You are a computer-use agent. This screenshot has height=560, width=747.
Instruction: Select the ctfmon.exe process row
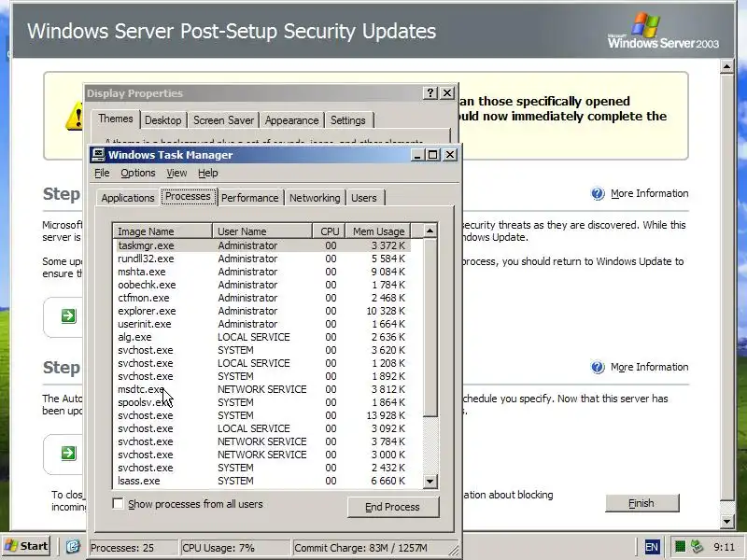point(262,298)
